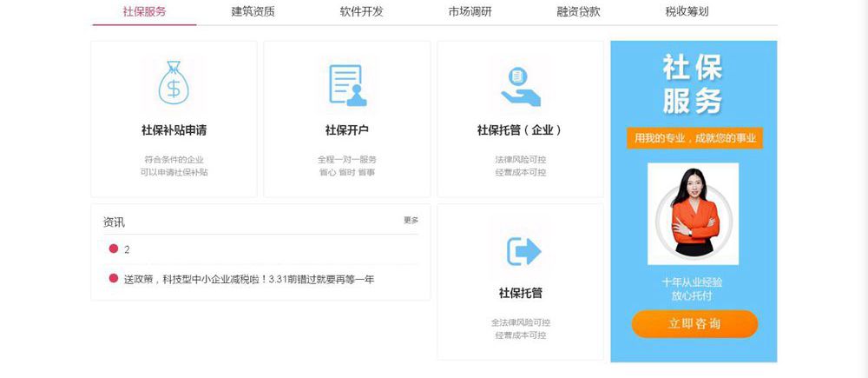Open the 建筑资质 tab
868x378 pixels.
[253, 12]
